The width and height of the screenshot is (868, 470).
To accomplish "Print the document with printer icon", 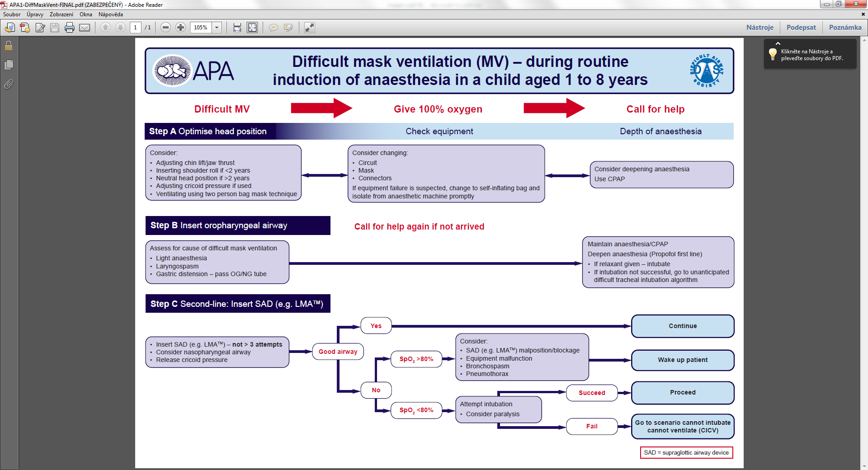I will pyautogui.click(x=70, y=28).
